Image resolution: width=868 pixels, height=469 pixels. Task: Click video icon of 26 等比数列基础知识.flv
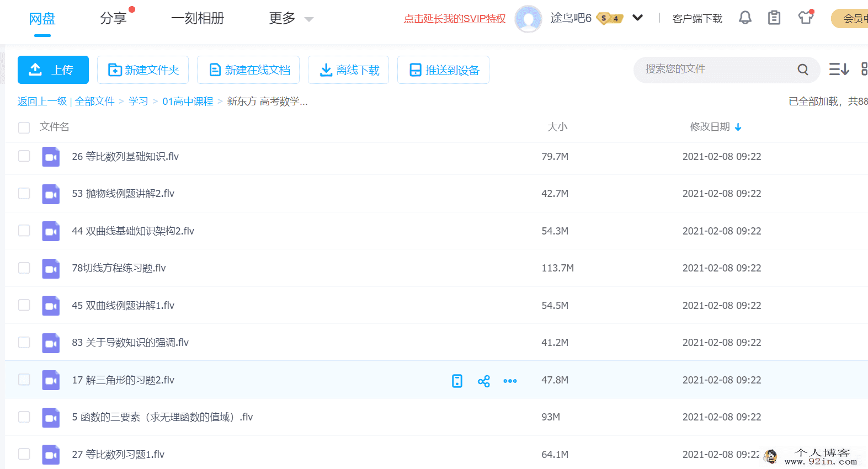pyautogui.click(x=51, y=157)
